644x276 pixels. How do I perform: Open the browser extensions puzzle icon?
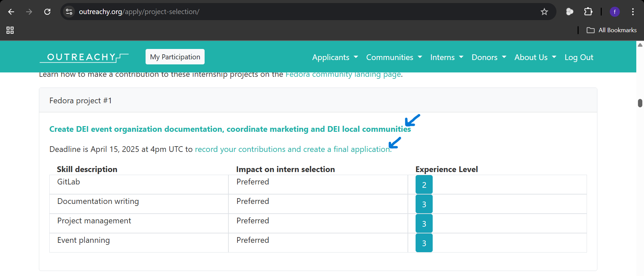pyautogui.click(x=588, y=12)
